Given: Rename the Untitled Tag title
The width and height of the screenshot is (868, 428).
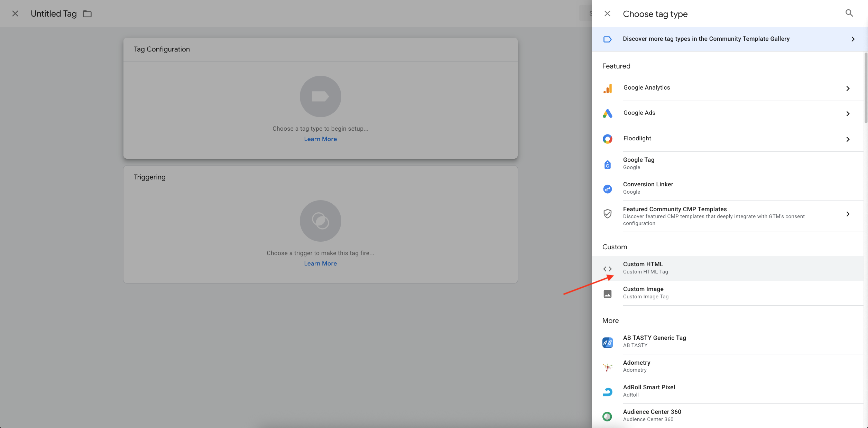Looking at the screenshot, I should pos(54,14).
